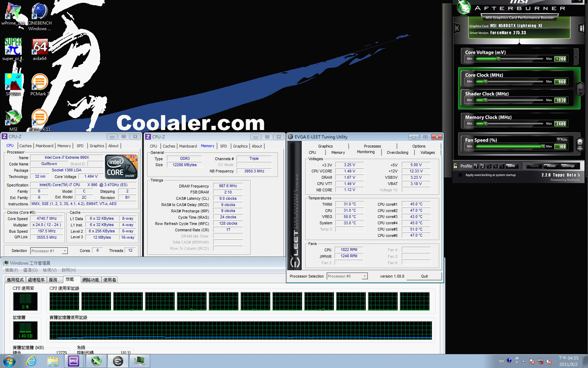This screenshot has width=588, height=368.
Task: Open the Caches tab in left CPU-Z
Action: (x=26, y=146)
